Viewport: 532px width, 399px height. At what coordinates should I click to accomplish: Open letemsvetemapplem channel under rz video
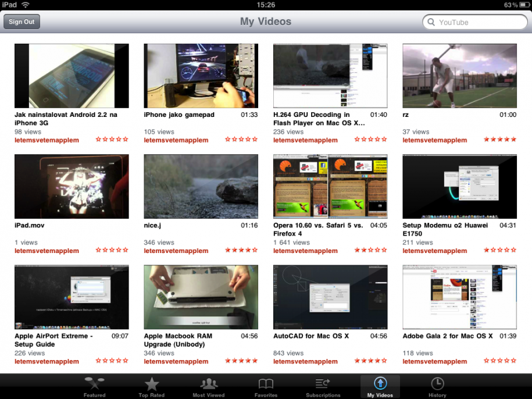pos(434,140)
